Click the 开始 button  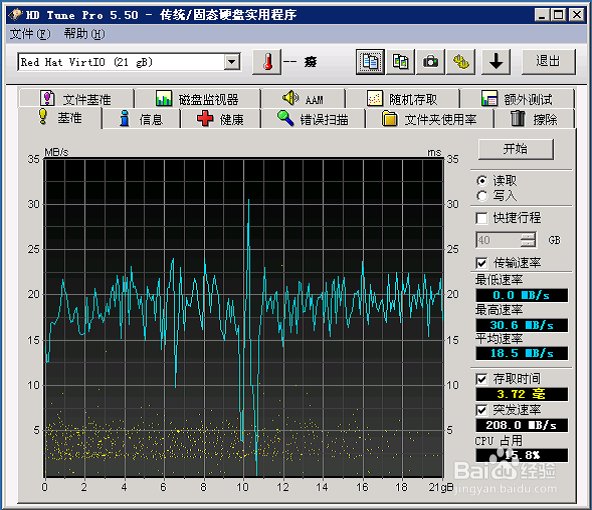coord(516,149)
